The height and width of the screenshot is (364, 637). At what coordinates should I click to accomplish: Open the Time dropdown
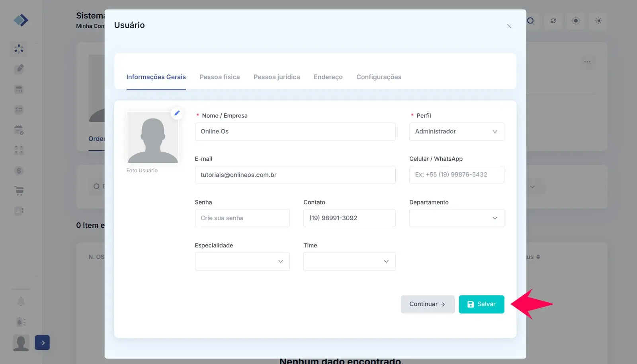[x=349, y=261]
